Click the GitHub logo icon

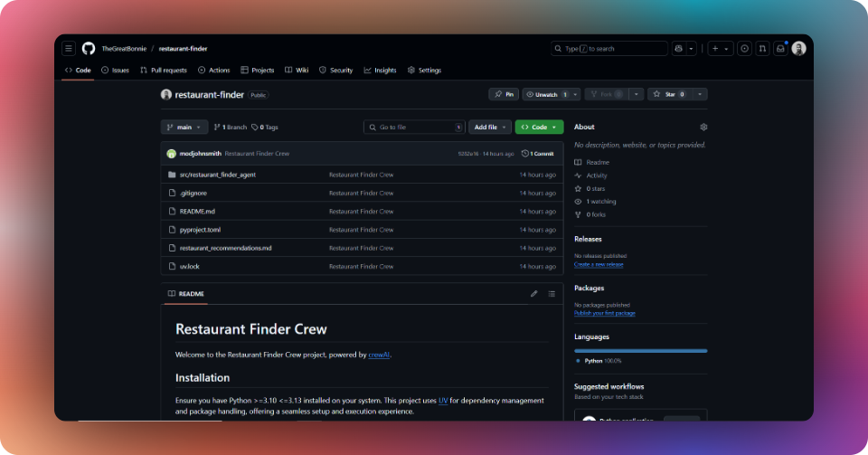pyautogui.click(x=89, y=49)
